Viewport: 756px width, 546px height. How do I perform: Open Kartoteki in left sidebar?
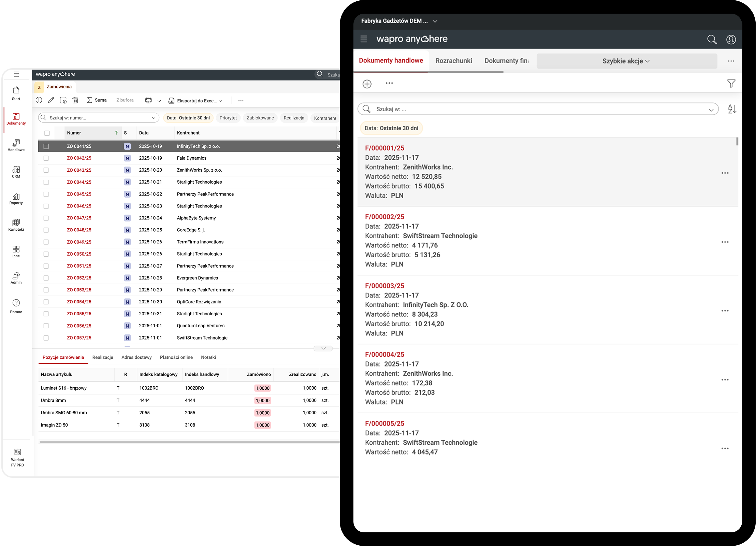[x=16, y=225]
